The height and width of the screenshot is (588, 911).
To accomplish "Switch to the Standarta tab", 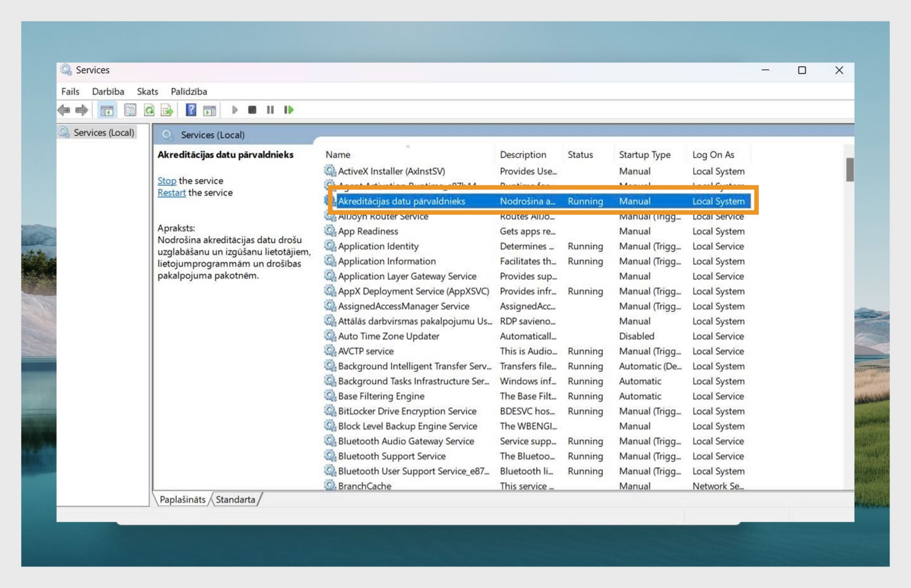I will pyautogui.click(x=235, y=499).
